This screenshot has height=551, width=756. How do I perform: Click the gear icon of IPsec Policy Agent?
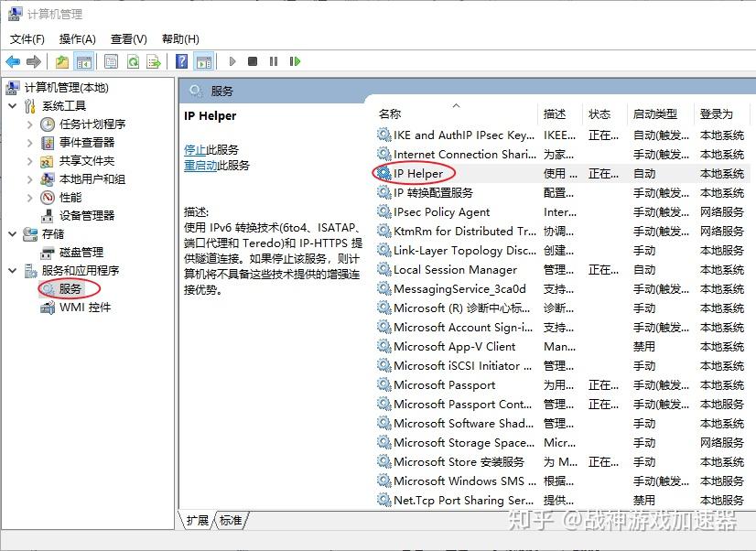tap(383, 211)
